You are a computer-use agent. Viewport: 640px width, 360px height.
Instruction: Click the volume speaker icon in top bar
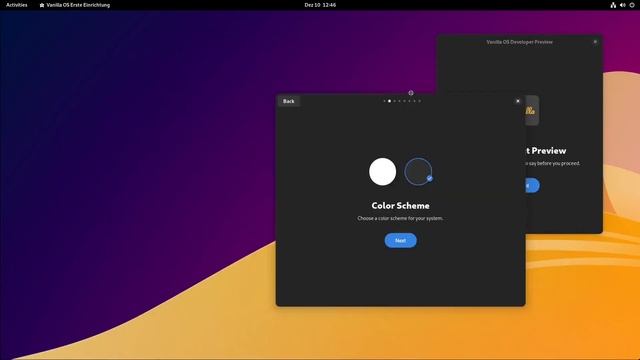(x=622, y=5)
